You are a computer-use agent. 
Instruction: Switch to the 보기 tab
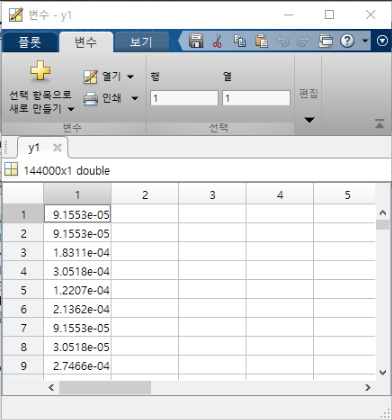[x=141, y=43]
